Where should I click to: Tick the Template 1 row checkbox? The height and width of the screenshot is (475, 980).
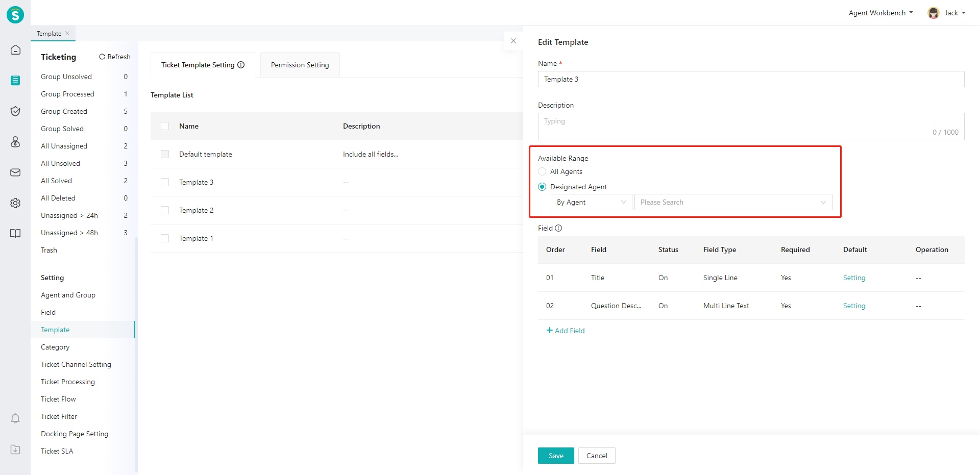(x=165, y=238)
